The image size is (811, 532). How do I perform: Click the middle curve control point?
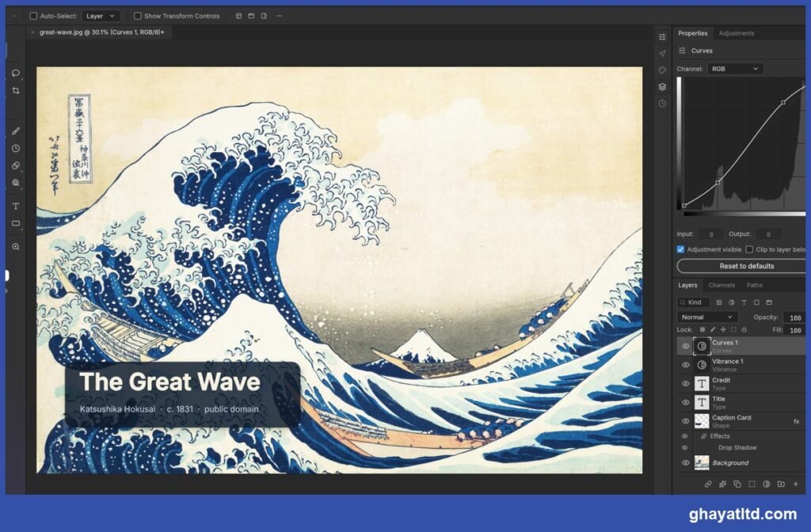[x=718, y=182]
